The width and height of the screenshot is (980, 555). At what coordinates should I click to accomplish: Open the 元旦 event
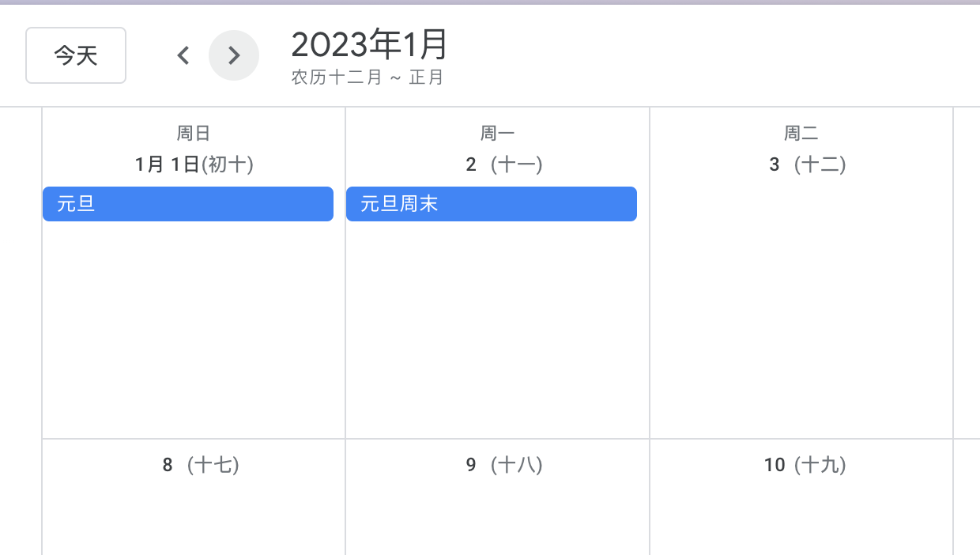188,204
